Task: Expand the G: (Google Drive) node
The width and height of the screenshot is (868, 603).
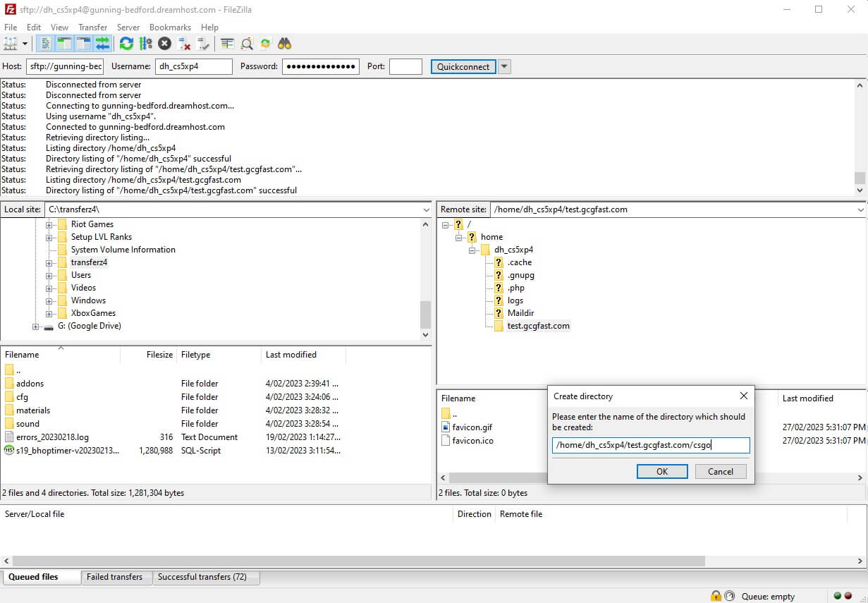Action: 36,326
